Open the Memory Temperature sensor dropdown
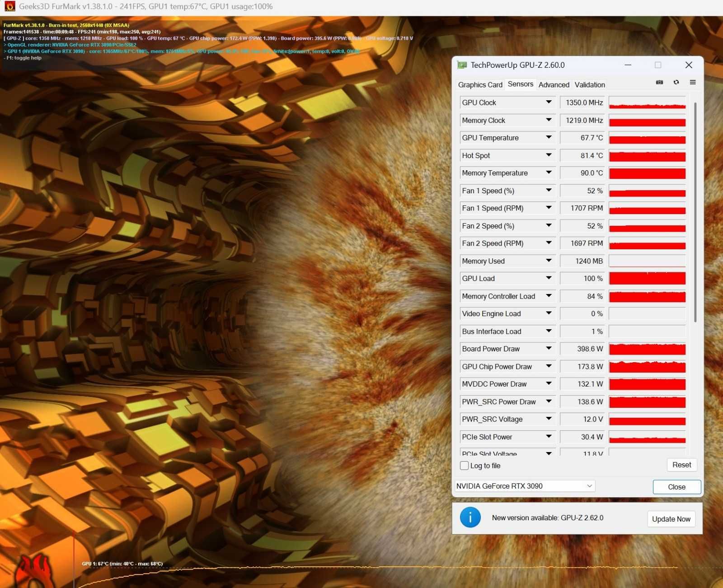The image size is (723, 588). (549, 173)
